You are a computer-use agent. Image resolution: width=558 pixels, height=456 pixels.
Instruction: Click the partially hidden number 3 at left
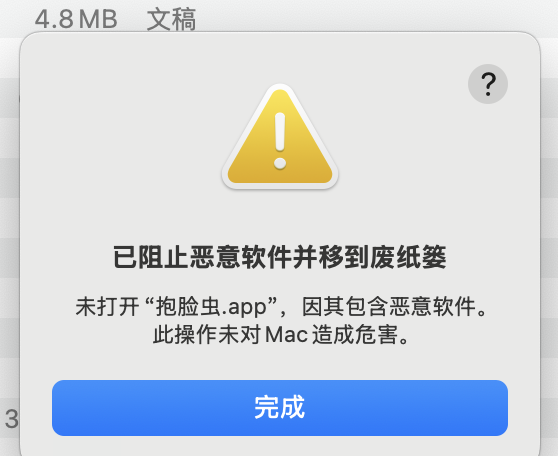point(11,419)
